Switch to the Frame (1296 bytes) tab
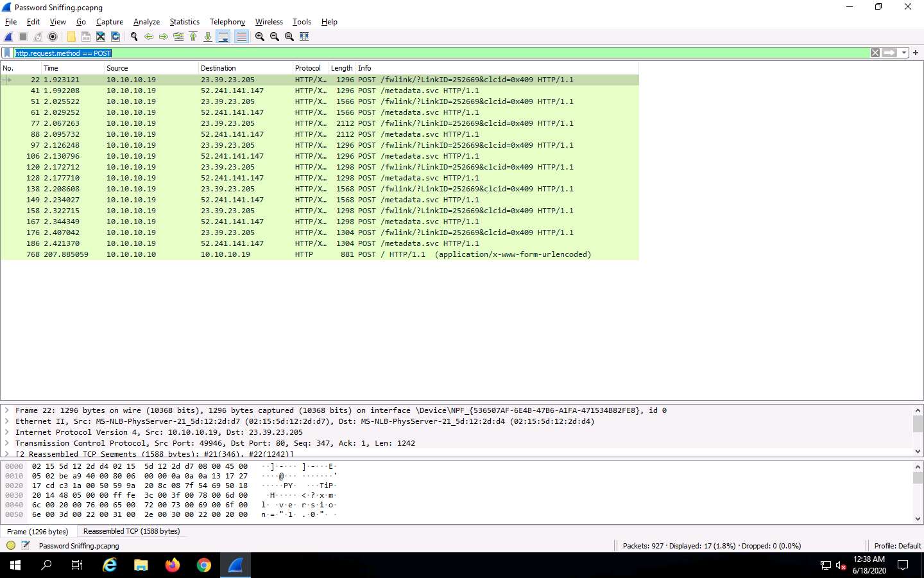Screen dimensions: 924x578 [38, 532]
